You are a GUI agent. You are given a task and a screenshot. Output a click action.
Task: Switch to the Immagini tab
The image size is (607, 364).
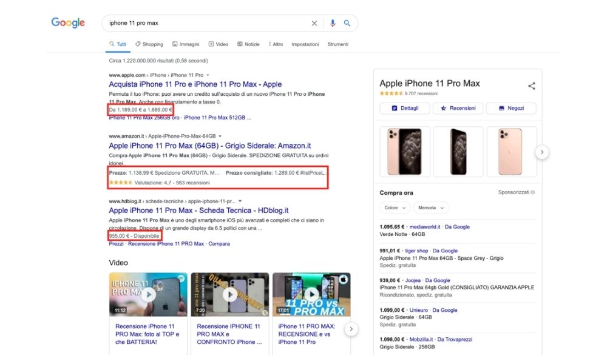pyautogui.click(x=186, y=44)
